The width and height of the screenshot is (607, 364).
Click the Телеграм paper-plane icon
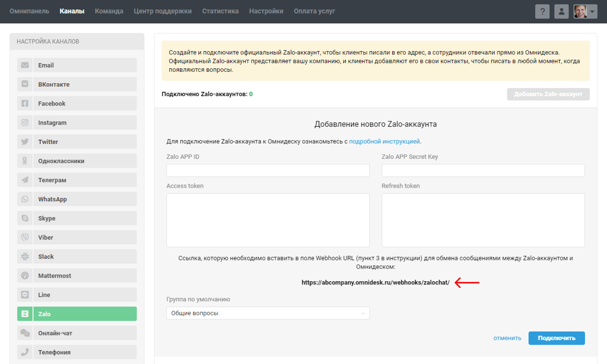pyautogui.click(x=25, y=180)
